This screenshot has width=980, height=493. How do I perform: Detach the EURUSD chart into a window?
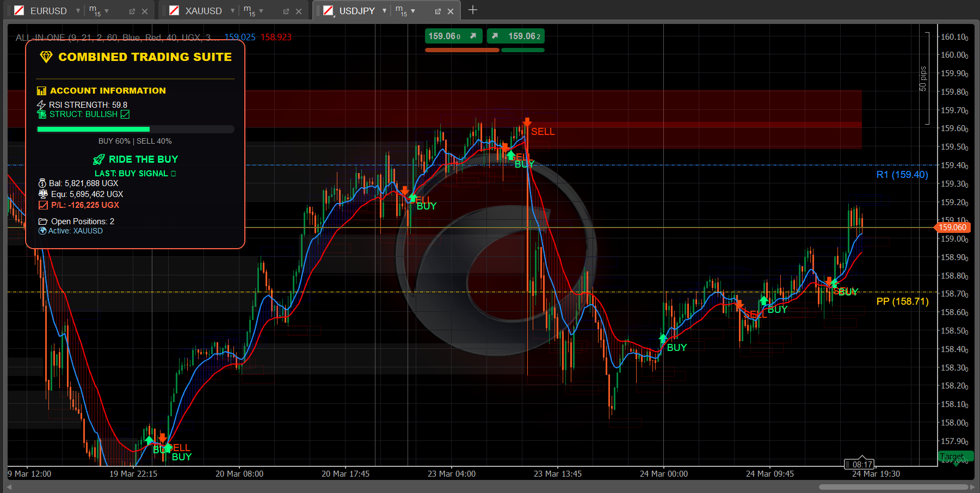[132, 11]
